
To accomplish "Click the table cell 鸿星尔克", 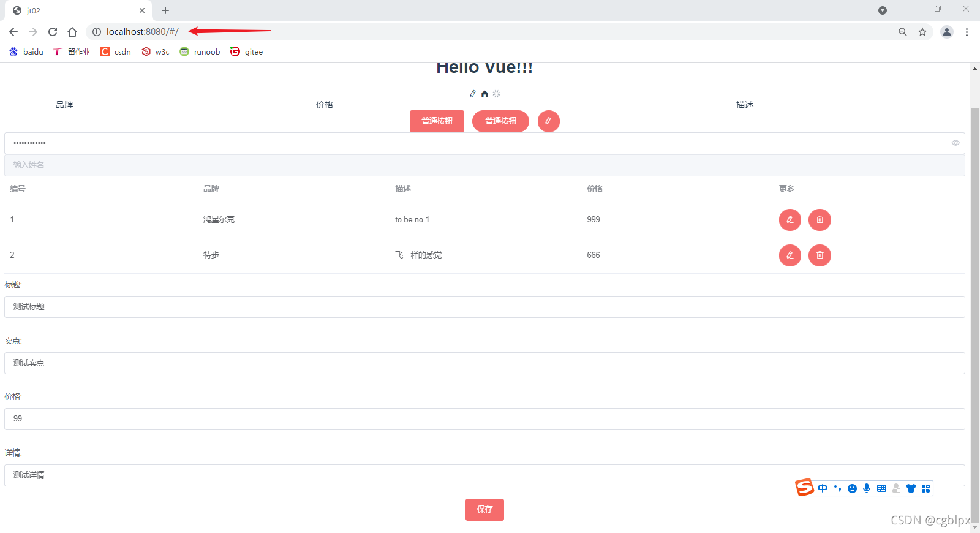I will 219,219.
